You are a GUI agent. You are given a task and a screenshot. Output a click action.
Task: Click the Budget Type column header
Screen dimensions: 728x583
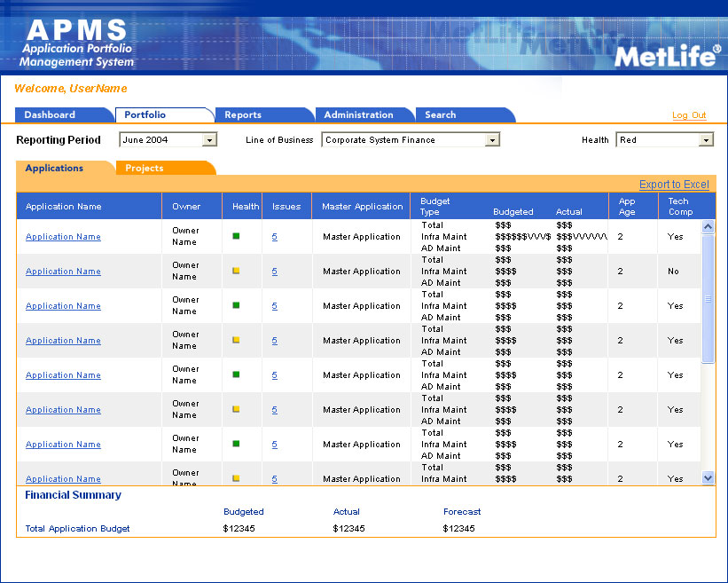tap(434, 206)
